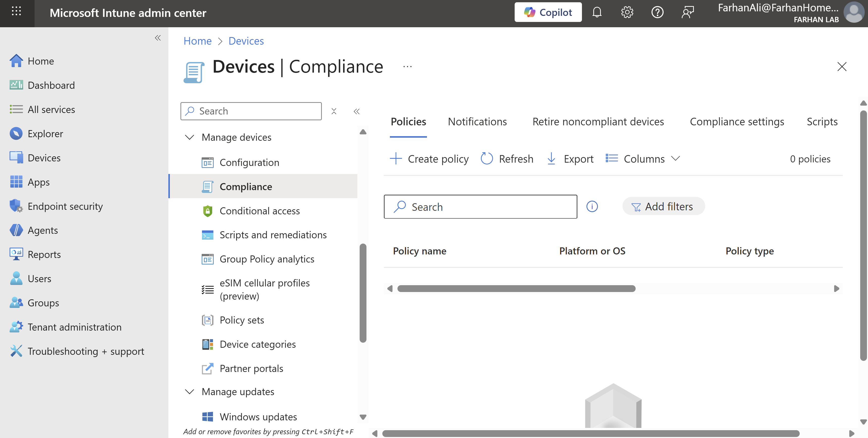868x438 pixels.
Task: Switch to the Notifications tab
Action: click(477, 121)
